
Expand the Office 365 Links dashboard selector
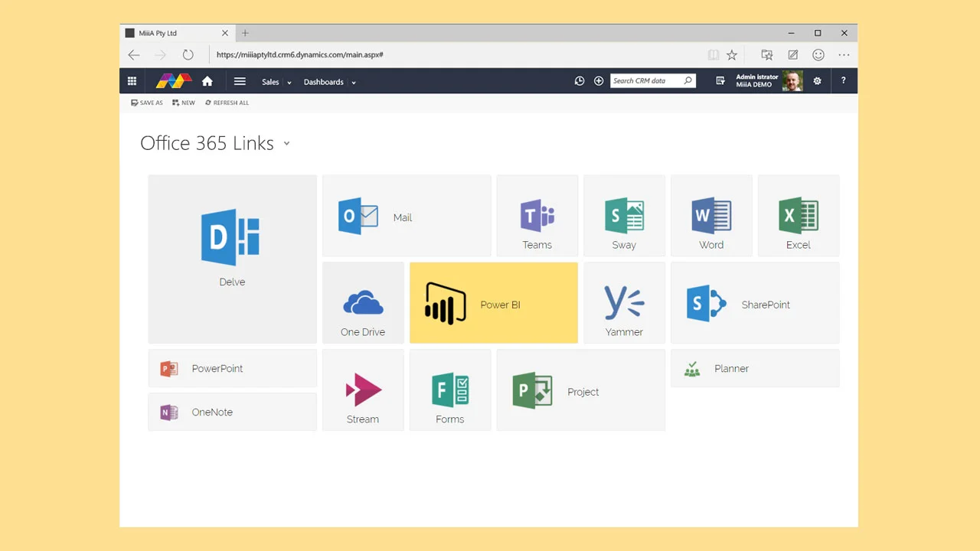pos(286,143)
